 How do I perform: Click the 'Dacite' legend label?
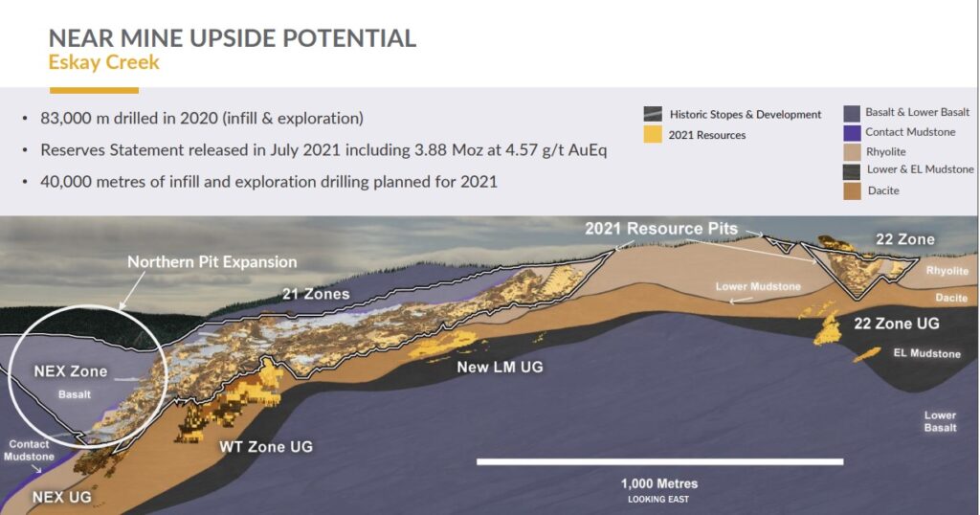883,190
